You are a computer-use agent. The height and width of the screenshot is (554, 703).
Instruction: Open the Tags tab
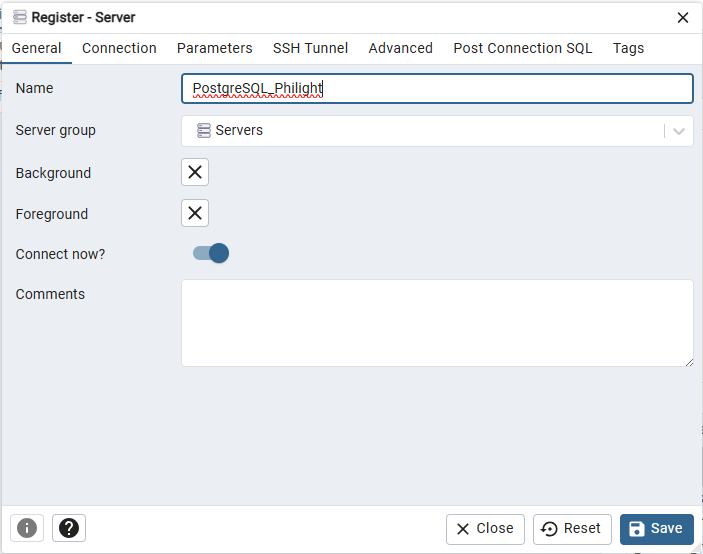(x=628, y=48)
